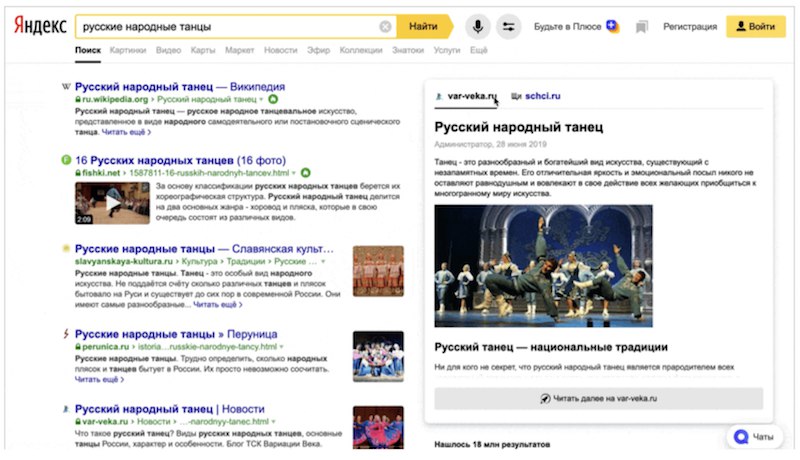Screen dimensions: 800x460
Task: Click the slavyanskaya-kultura sun favicon
Action: click(x=66, y=248)
